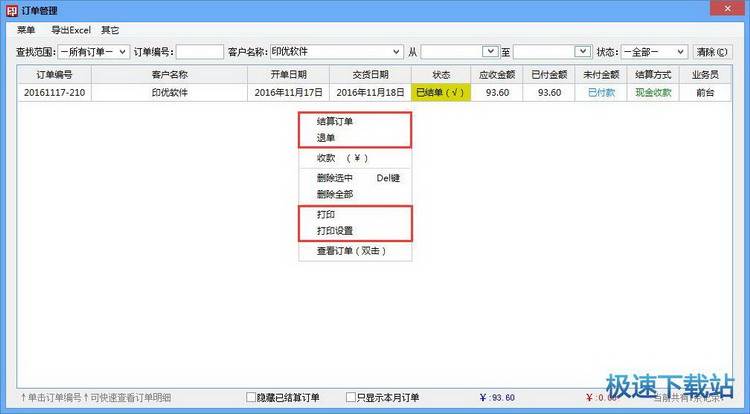This screenshot has height=414, width=750.
Task: Click the 2016年11月18日 delivery date cell
Action: [x=370, y=93]
